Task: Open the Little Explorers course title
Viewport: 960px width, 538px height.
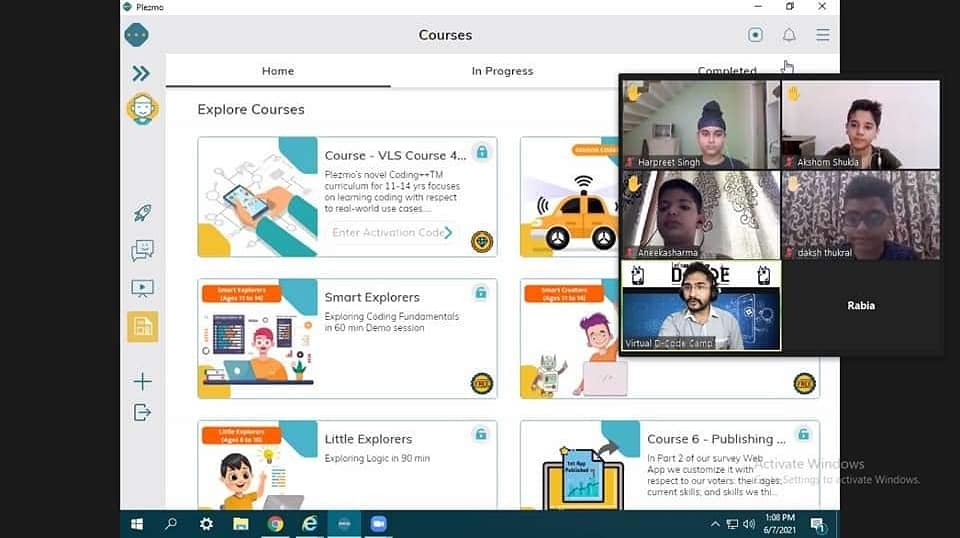Action: click(x=368, y=439)
